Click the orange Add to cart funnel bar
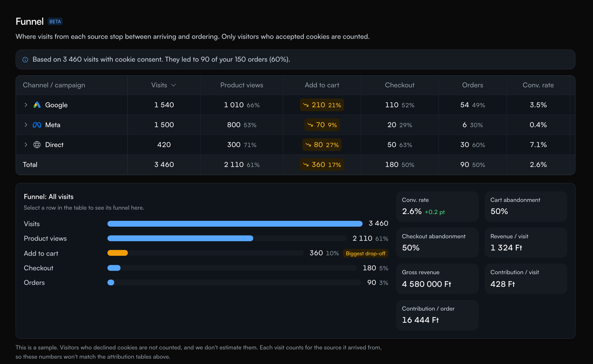This screenshot has height=364, width=593. click(x=118, y=253)
